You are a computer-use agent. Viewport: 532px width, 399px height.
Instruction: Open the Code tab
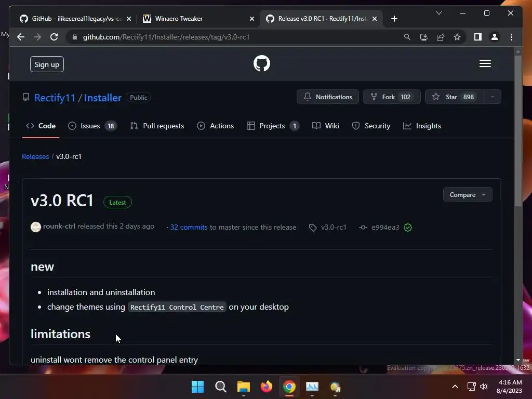tap(41, 126)
